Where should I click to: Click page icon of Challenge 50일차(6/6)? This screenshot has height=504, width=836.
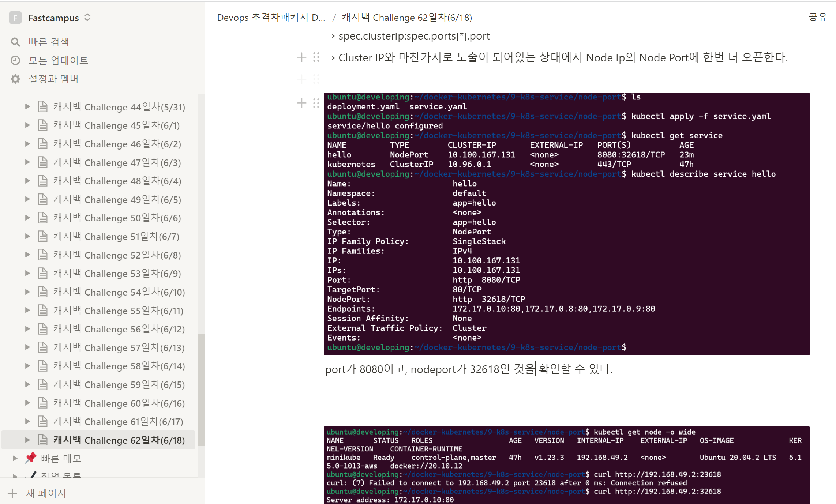tap(43, 218)
